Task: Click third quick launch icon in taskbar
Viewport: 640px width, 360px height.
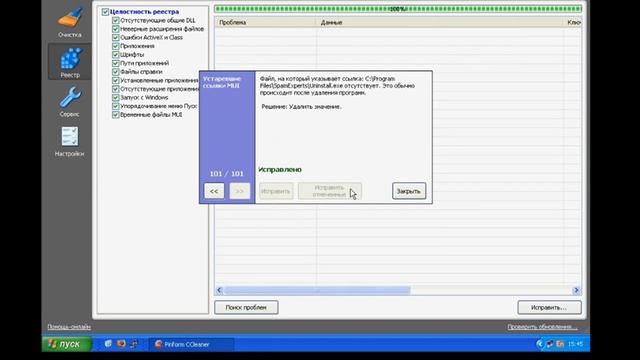Action: tap(133, 344)
